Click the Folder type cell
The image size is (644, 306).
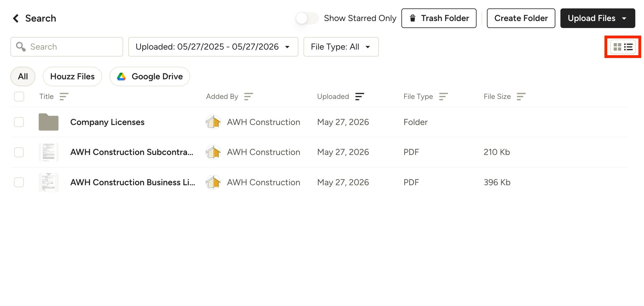point(416,122)
